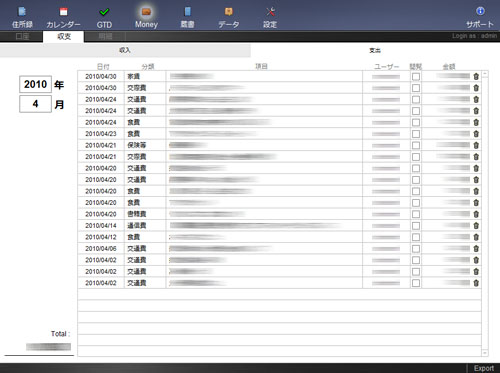Viewport: 500px width, 373px height.
Task: Switch to the 口座 tab
Action: (22, 36)
